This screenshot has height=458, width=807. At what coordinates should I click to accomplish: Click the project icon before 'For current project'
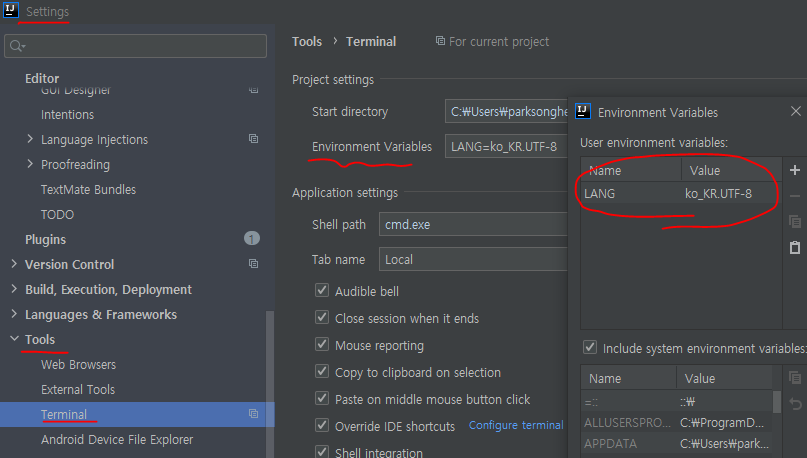click(440, 41)
